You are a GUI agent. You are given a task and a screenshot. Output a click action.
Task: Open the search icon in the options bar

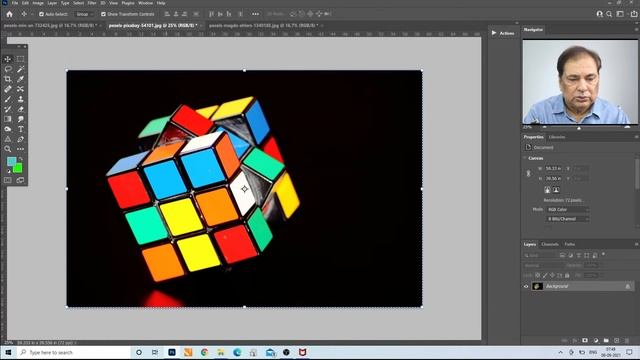tap(609, 14)
